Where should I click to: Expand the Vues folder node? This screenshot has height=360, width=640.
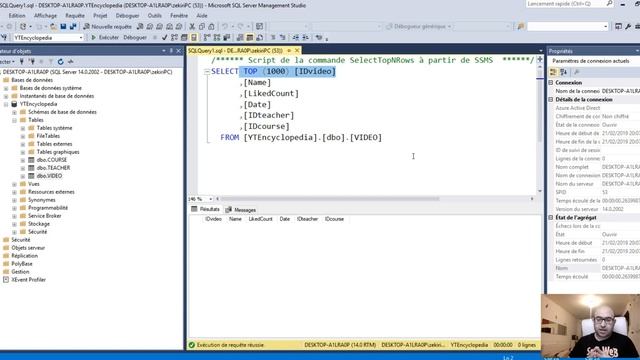(x=14, y=184)
